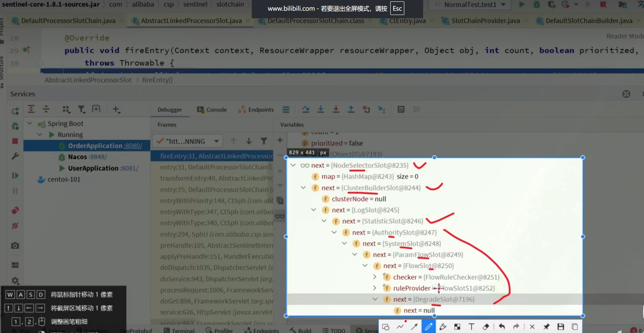Undo the last drawn annotation
This screenshot has height=333, width=644.
click(502, 327)
